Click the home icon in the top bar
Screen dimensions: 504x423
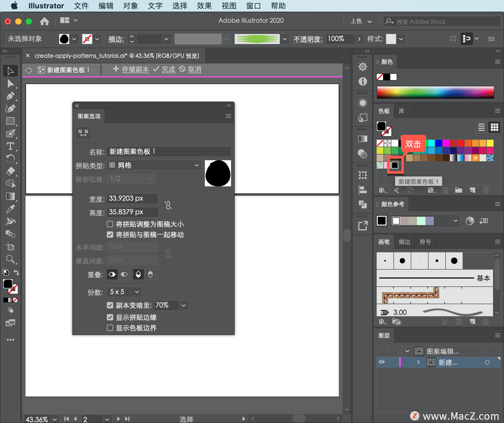pyautogui.click(x=44, y=21)
